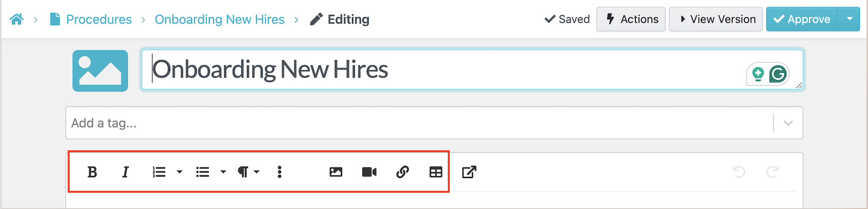Click the undo arrow
Image resolution: width=868 pixels, height=209 pixels.
[739, 172]
